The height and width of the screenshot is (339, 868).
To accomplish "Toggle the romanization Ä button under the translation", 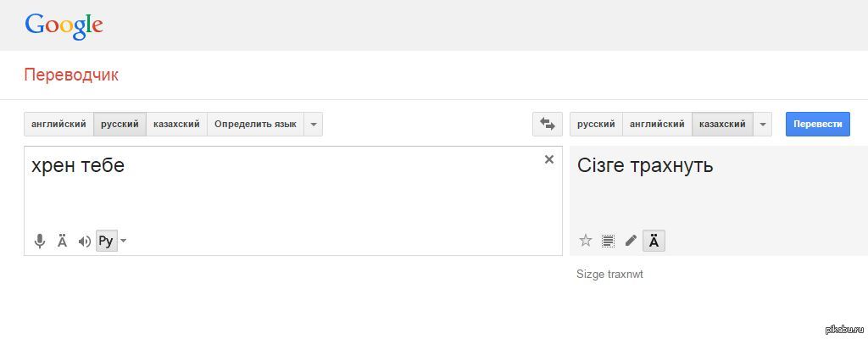I will pyautogui.click(x=654, y=241).
